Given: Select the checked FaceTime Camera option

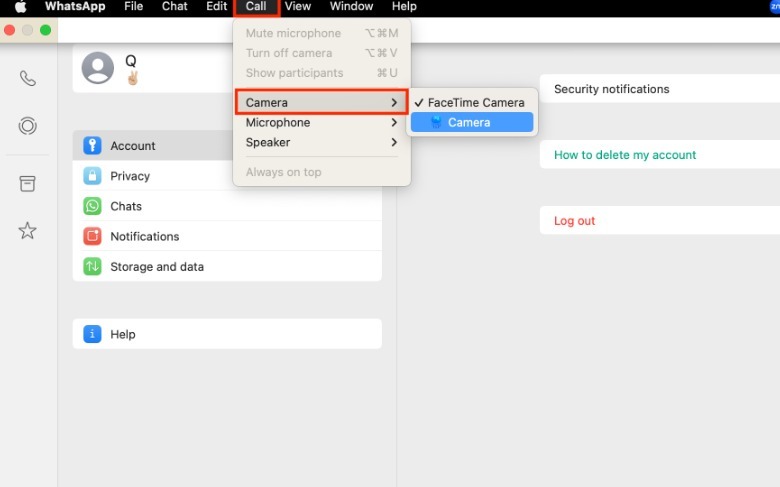Looking at the screenshot, I should (475, 102).
